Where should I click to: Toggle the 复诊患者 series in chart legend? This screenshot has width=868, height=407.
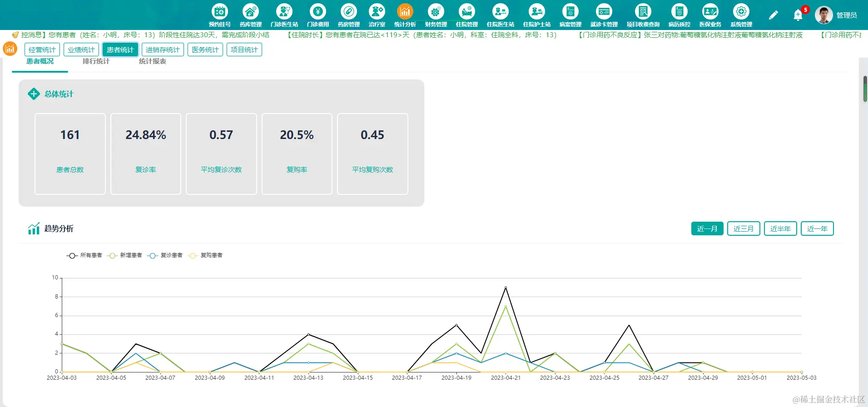165,255
